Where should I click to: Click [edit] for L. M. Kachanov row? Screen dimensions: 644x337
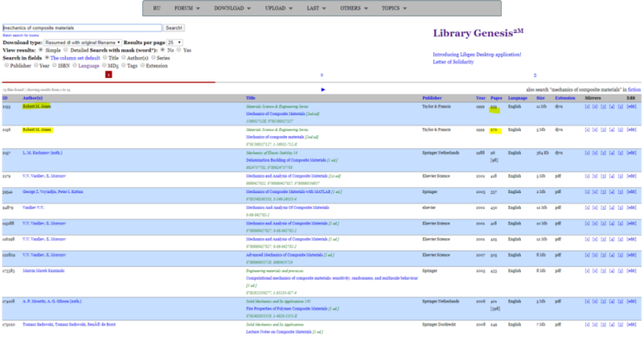(x=631, y=153)
